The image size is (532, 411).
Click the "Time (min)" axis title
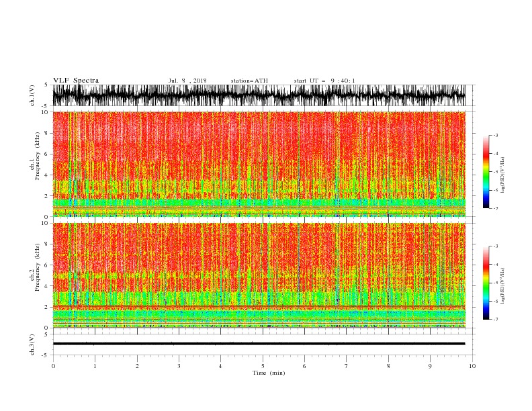[x=269, y=373]
